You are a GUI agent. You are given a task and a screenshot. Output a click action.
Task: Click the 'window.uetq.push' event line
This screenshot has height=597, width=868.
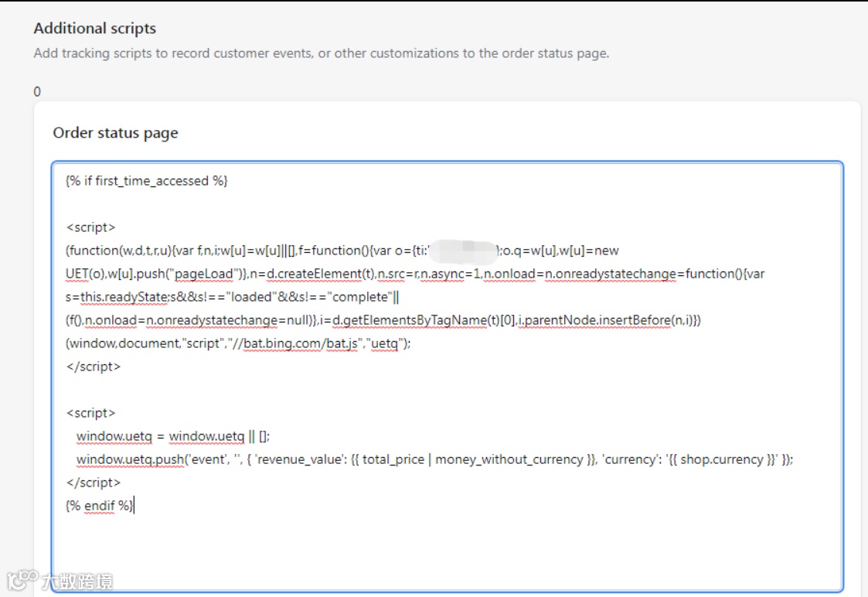(434, 459)
